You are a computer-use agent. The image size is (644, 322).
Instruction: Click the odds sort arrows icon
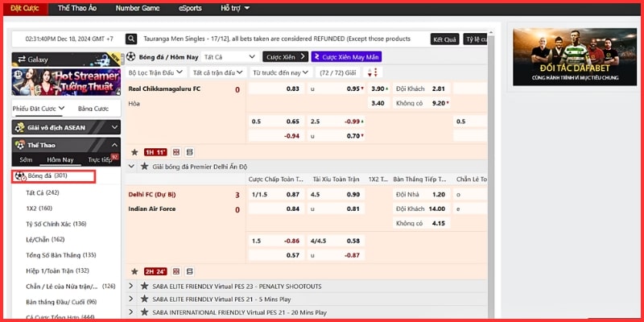click(x=374, y=72)
